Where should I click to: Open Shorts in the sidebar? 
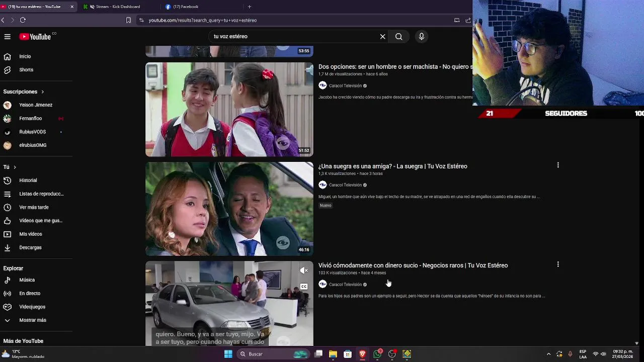[26, 70]
